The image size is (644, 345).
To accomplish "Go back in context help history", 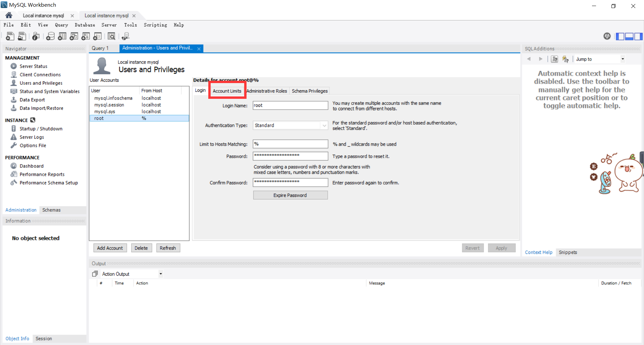I will pyautogui.click(x=529, y=59).
